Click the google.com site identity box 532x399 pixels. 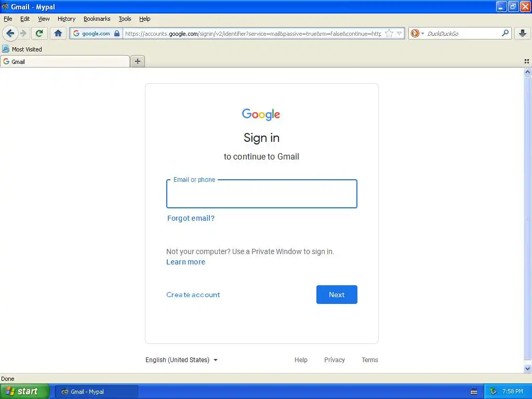(96, 33)
